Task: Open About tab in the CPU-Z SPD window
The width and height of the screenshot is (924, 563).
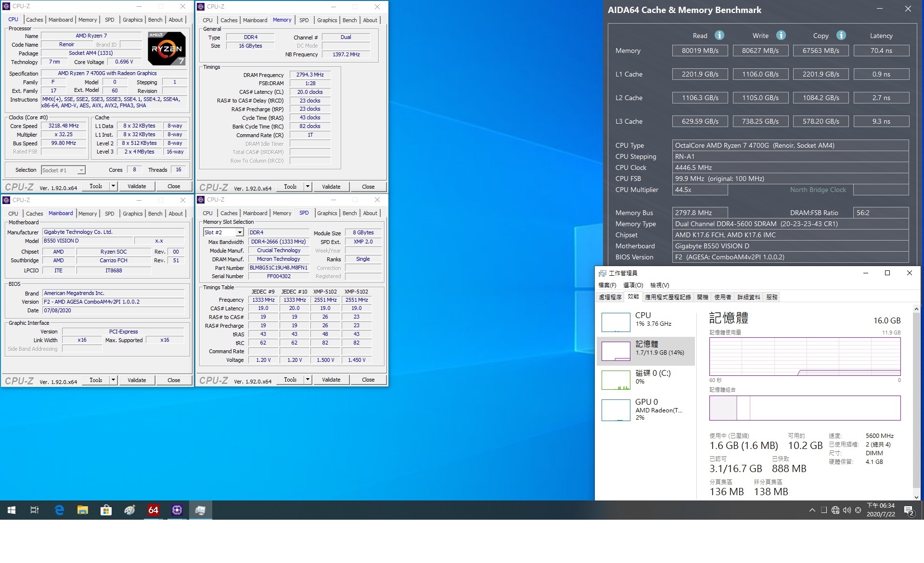Action: pos(370,213)
